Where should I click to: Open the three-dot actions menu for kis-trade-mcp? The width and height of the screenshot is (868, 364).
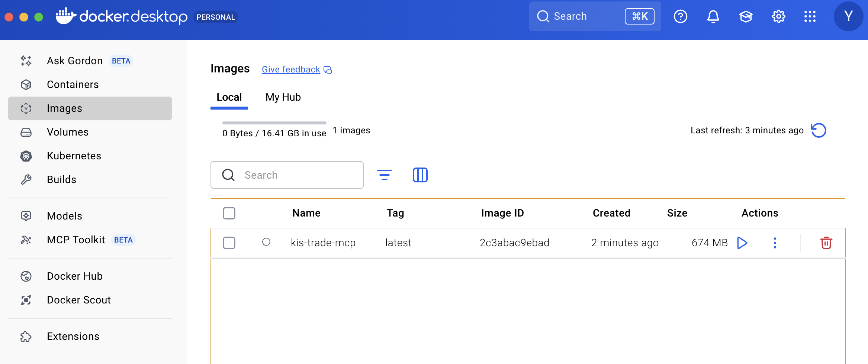coord(775,243)
